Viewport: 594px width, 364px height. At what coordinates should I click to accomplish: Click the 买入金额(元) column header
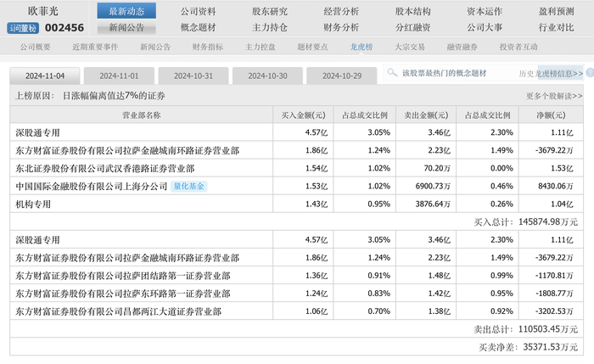[x=303, y=115]
